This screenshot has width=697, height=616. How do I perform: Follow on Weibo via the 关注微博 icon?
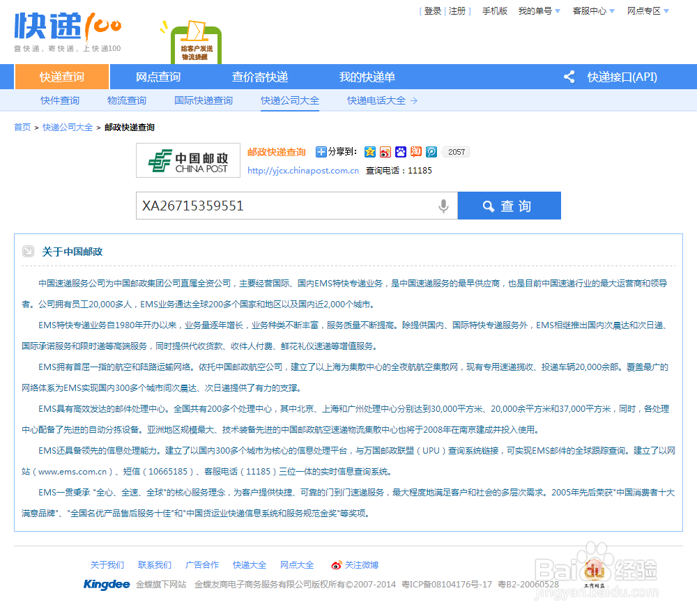pyautogui.click(x=335, y=564)
